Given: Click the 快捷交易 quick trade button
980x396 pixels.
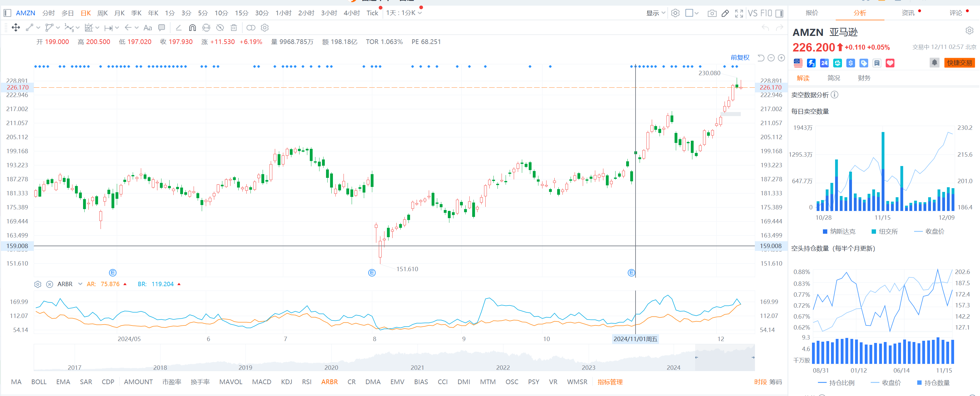Looking at the screenshot, I should [x=959, y=63].
